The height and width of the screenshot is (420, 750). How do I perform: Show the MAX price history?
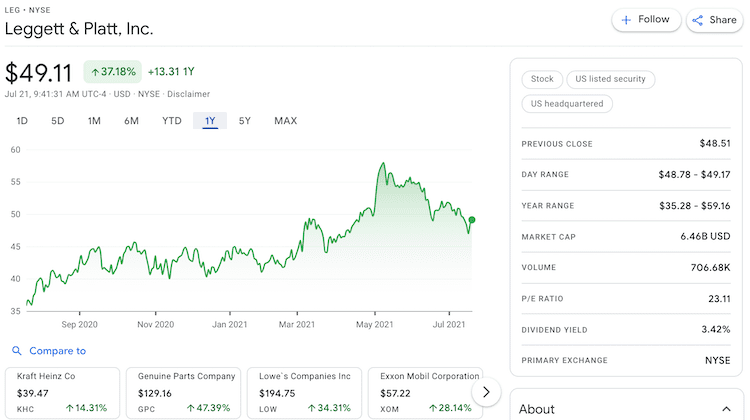[x=286, y=121]
